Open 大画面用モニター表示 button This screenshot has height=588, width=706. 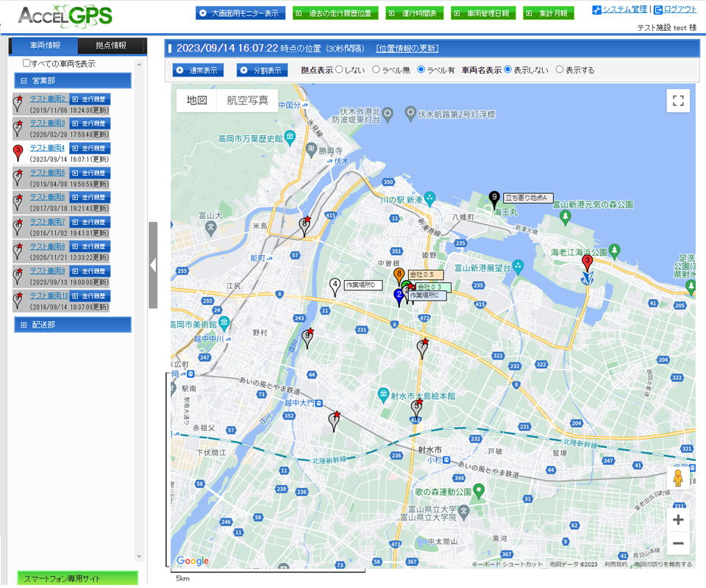[240, 13]
